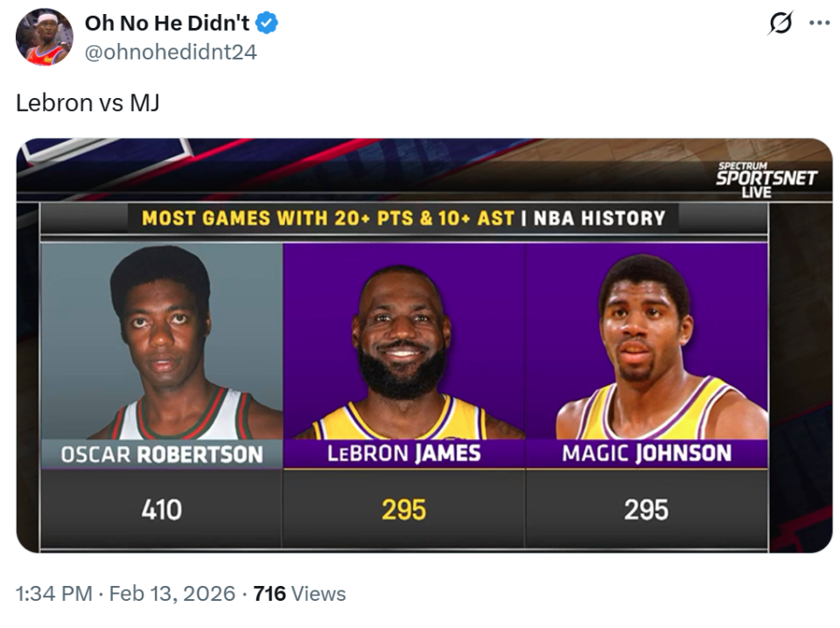Screen dimensions: 840x628
Task: Click Oscar Robertson's portrait photo
Action: click(162, 341)
